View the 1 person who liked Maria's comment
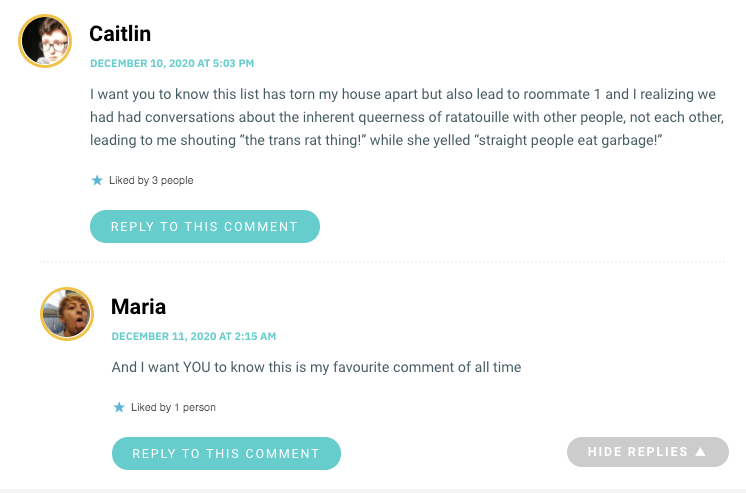The height and width of the screenshot is (493, 746). click(x=195, y=408)
